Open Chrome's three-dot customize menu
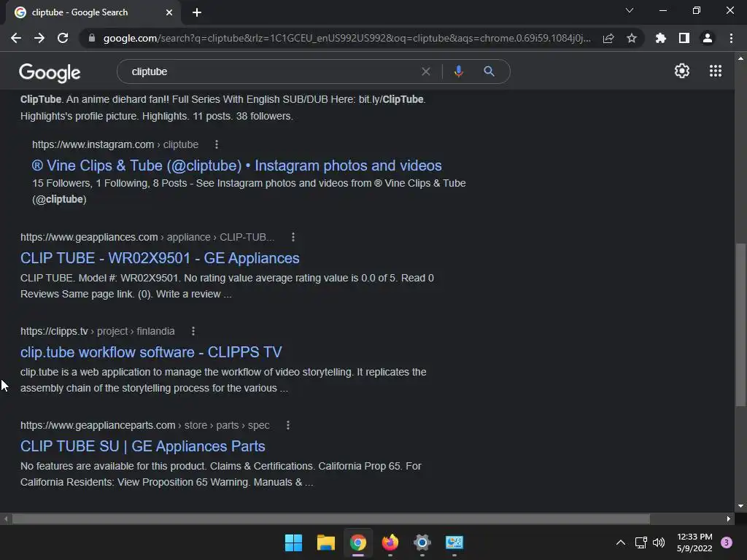The width and height of the screenshot is (747, 560). click(731, 38)
